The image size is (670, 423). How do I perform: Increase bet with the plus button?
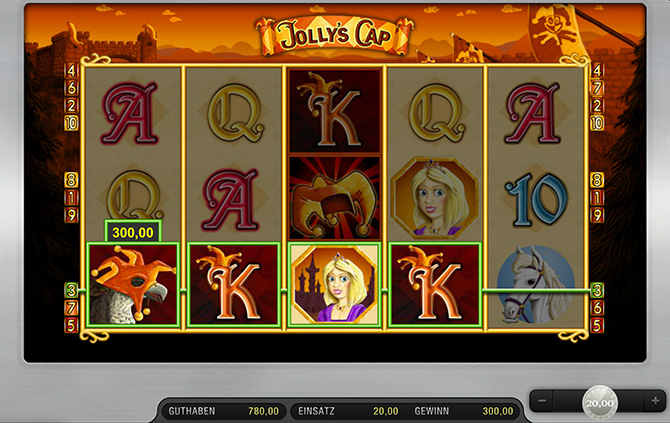[655, 401]
